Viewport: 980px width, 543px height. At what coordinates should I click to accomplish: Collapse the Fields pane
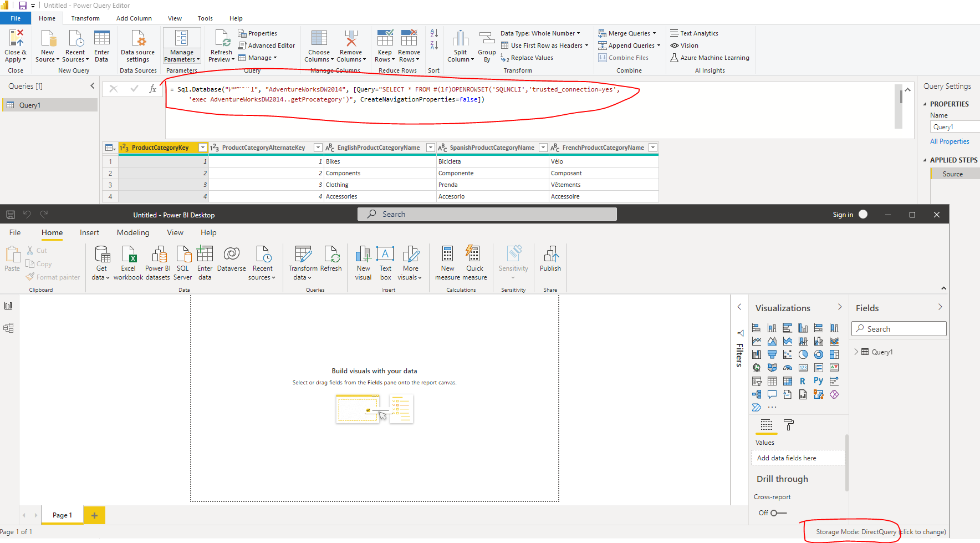940,307
